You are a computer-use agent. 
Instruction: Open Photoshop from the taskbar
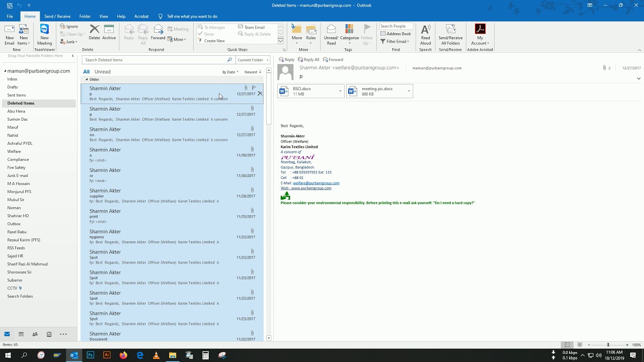[x=90, y=355]
